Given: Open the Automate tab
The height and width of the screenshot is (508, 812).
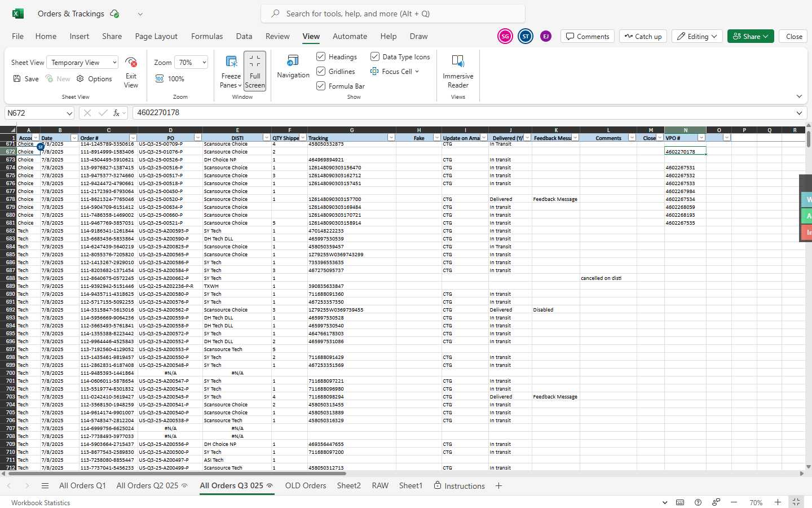Looking at the screenshot, I should [x=350, y=36].
